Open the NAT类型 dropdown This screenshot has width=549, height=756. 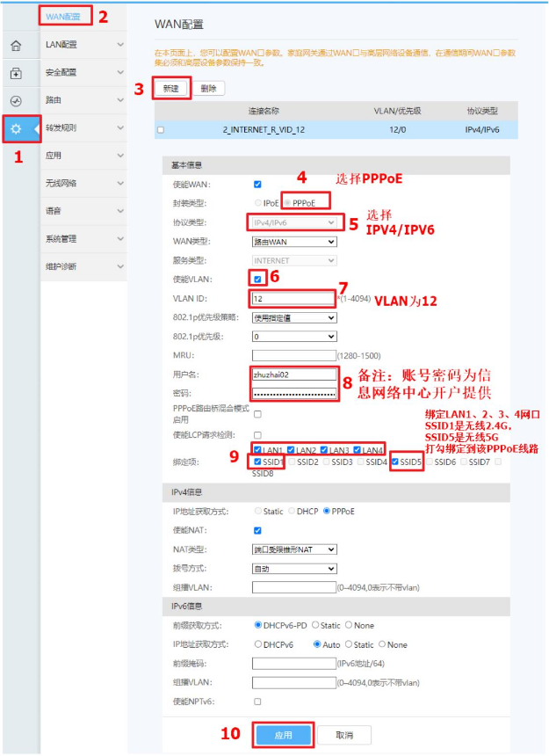coord(294,549)
